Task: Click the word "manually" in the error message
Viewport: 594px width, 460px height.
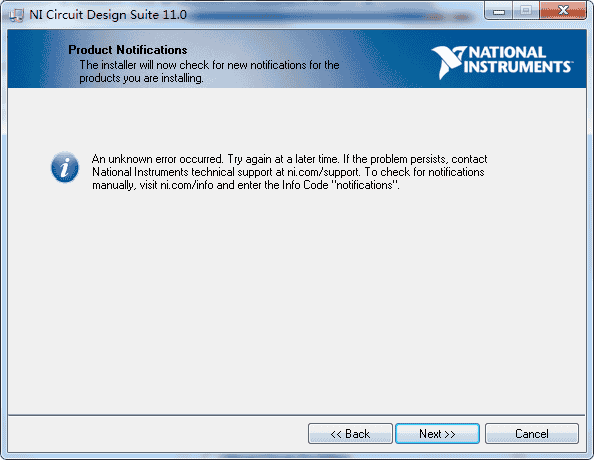Action: (x=113, y=185)
